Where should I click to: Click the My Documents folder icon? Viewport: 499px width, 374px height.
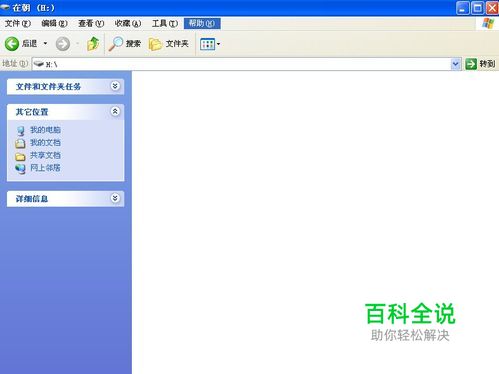pyautogui.click(x=20, y=143)
